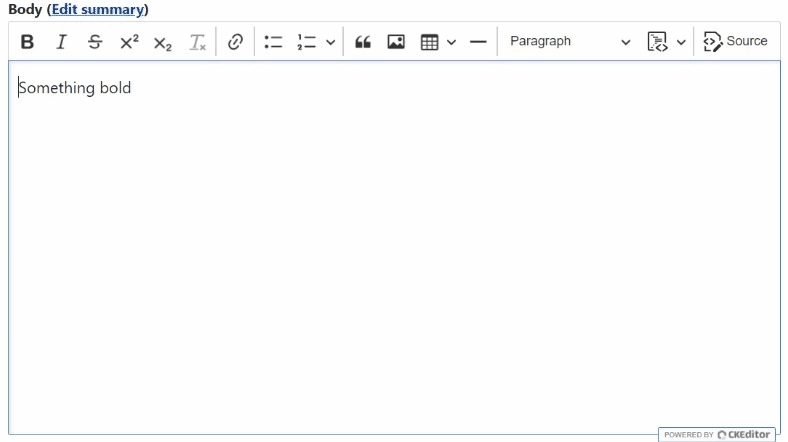Toggle block quote formatting
This screenshot has width=788, height=442.
click(x=363, y=42)
